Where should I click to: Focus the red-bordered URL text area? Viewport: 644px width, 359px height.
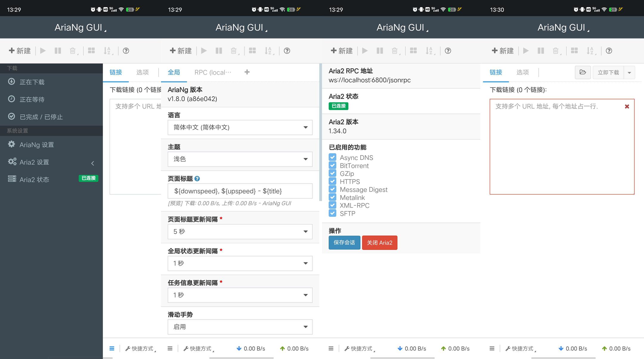click(562, 147)
